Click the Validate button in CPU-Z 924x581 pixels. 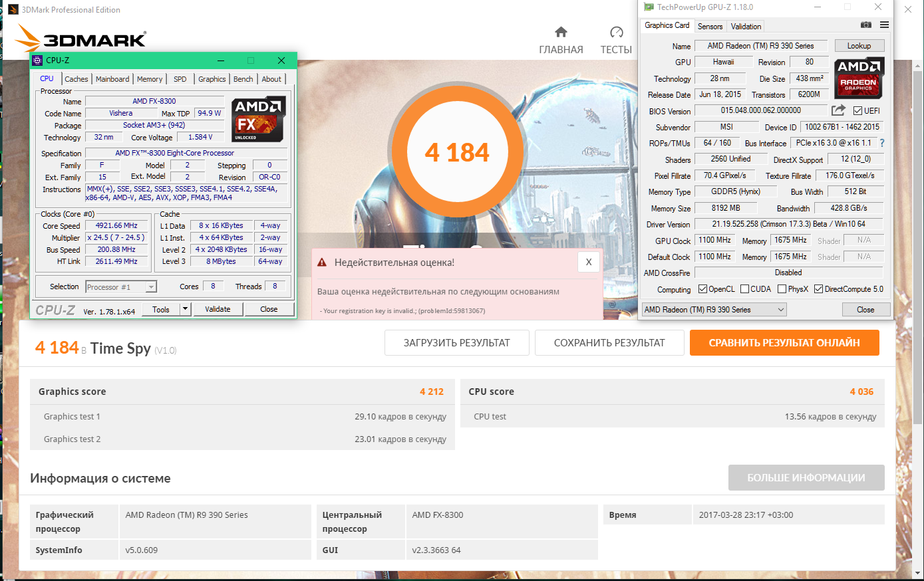coord(218,309)
